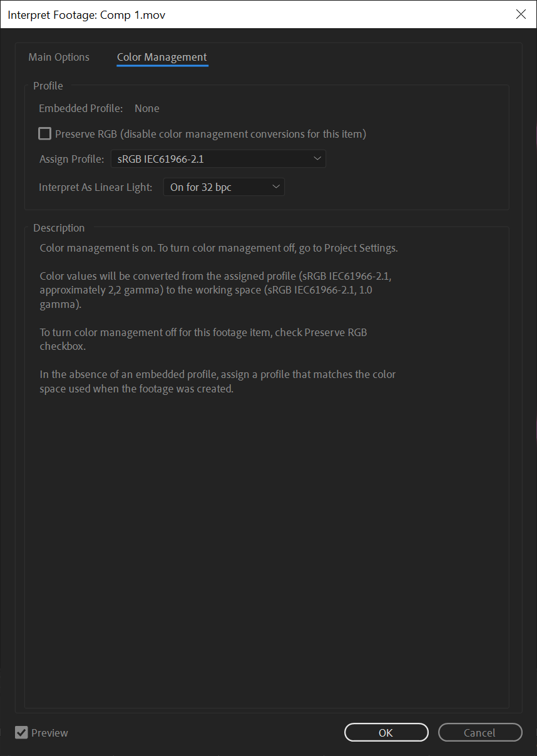The width and height of the screenshot is (537, 756).
Task: Dismiss the dialog with Cancel
Action: pyautogui.click(x=479, y=732)
